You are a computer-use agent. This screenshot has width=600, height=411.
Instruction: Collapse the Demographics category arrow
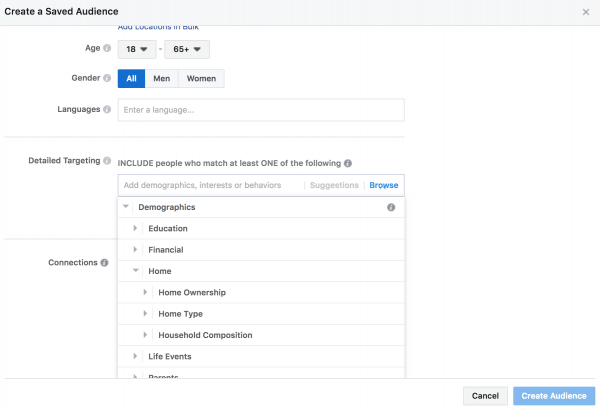[126, 207]
